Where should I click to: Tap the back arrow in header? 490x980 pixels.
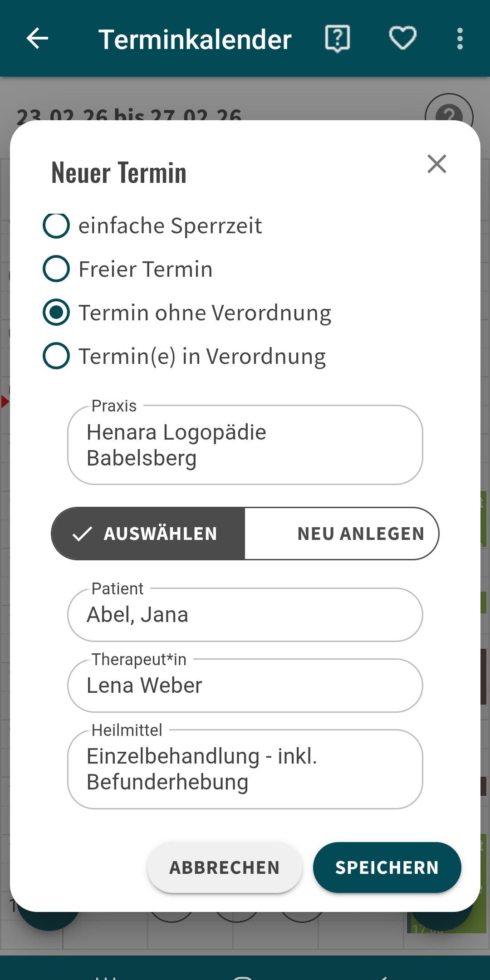[x=37, y=39]
